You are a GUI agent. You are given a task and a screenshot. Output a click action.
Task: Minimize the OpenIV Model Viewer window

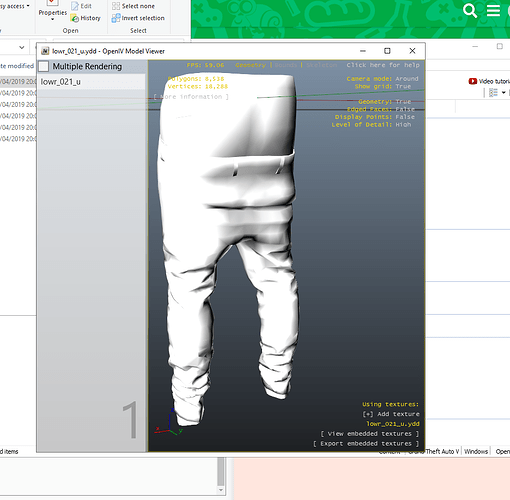click(x=363, y=51)
